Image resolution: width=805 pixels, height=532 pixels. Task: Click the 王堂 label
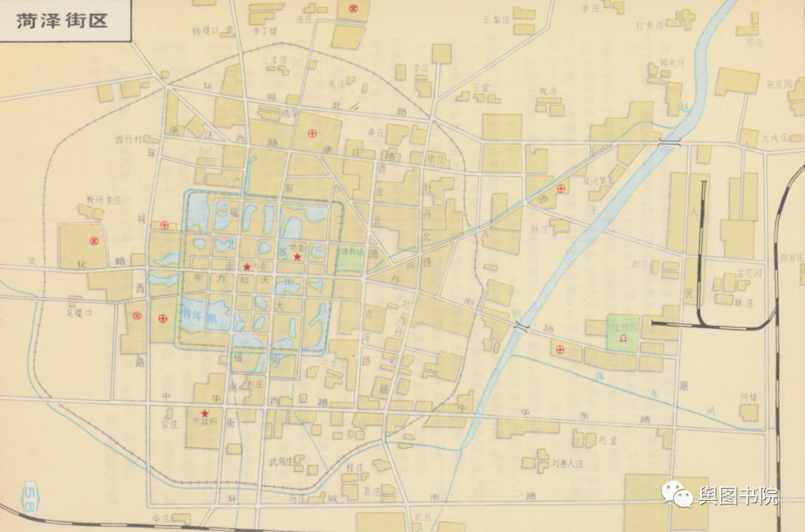(x=481, y=87)
